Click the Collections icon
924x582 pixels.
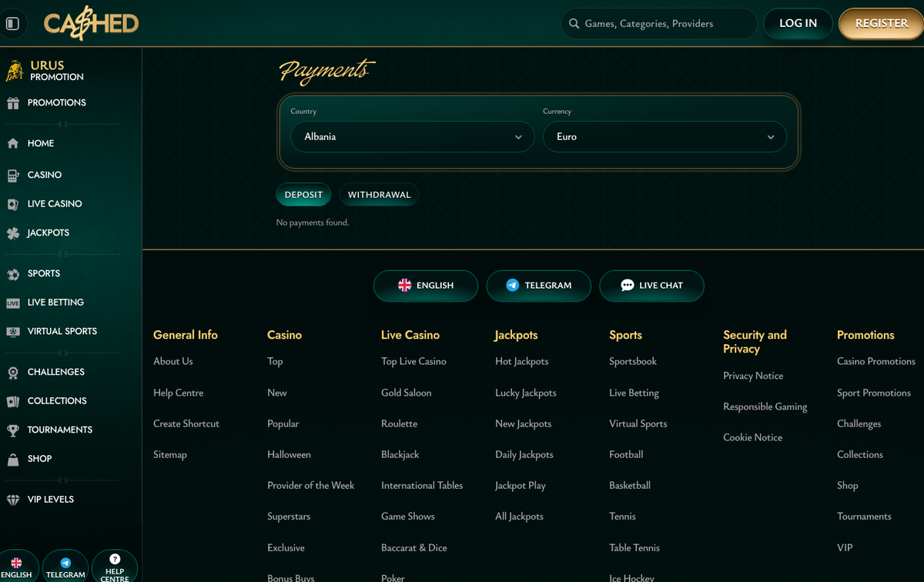(13, 401)
